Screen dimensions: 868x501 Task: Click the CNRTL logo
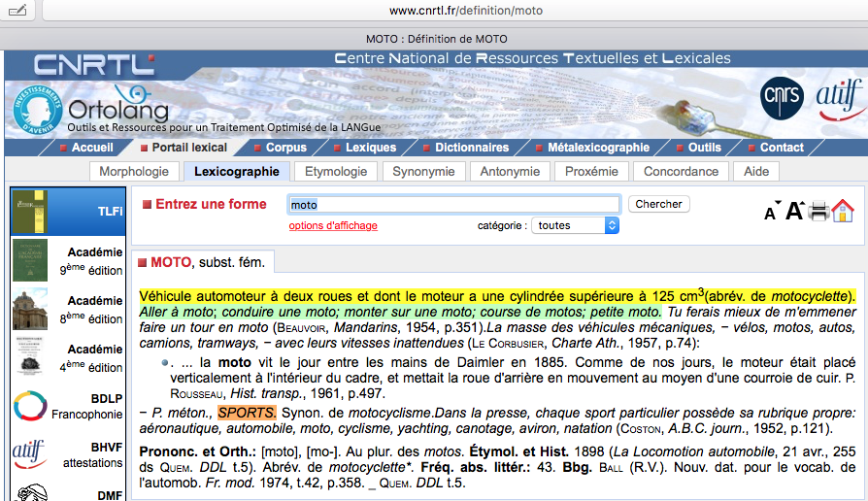point(93,65)
